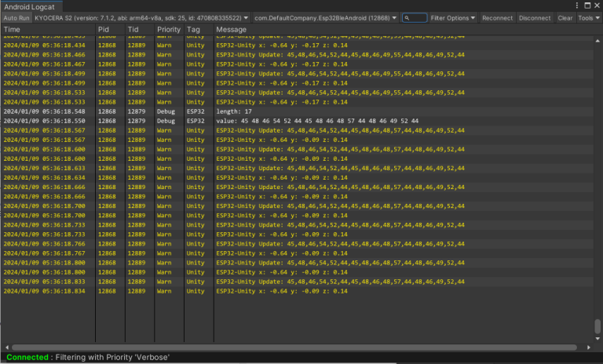The height and width of the screenshot is (364, 603).
Task: Click the vertical scrollbar up arrow
Action: pyautogui.click(x=598, y=41)
